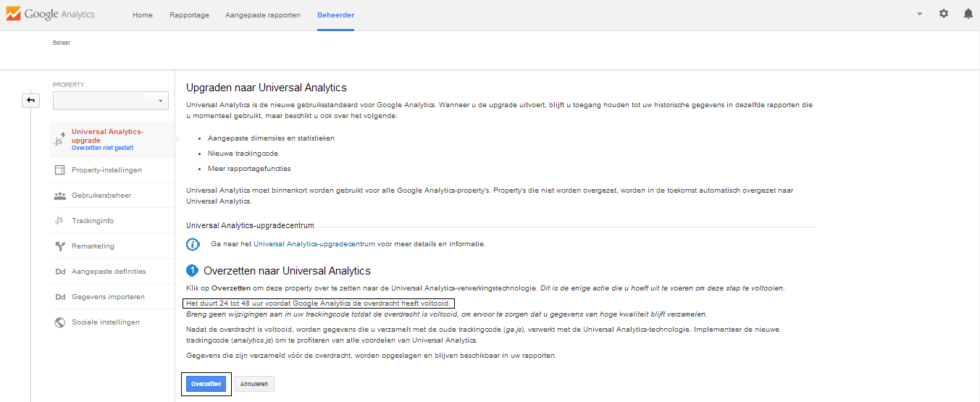This screenshot has height=402, width=980.
Task: Click the Annuleren button
Action: click(254, 384)
